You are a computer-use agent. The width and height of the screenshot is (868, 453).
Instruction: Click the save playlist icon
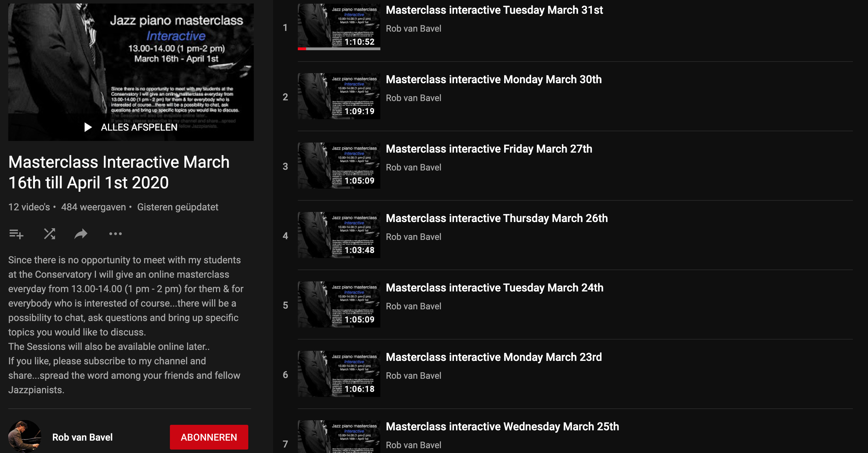pos(16,234)
